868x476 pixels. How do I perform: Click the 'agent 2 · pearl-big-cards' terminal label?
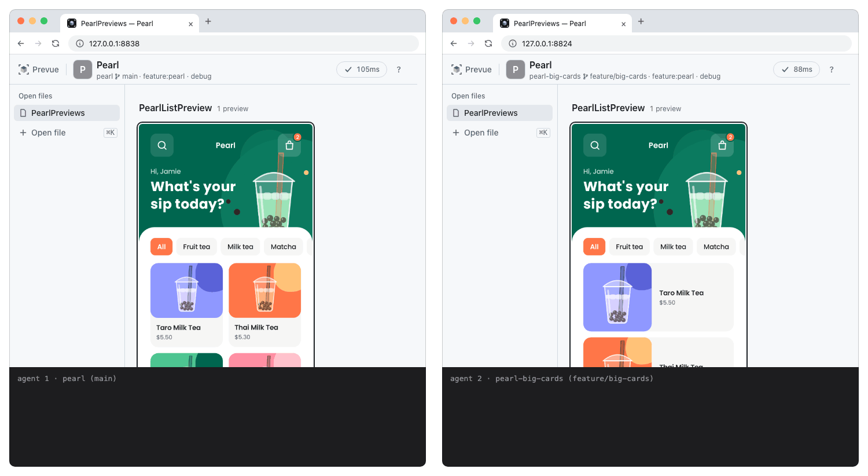click(551, 379)
